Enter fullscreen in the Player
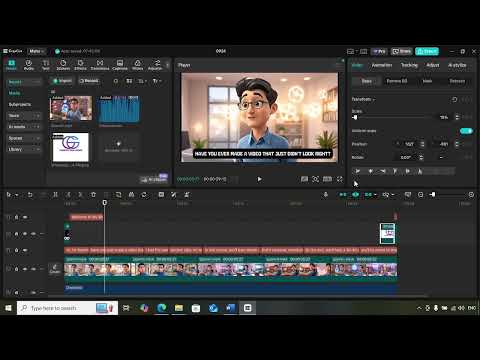480x360 pixels. 340,179
